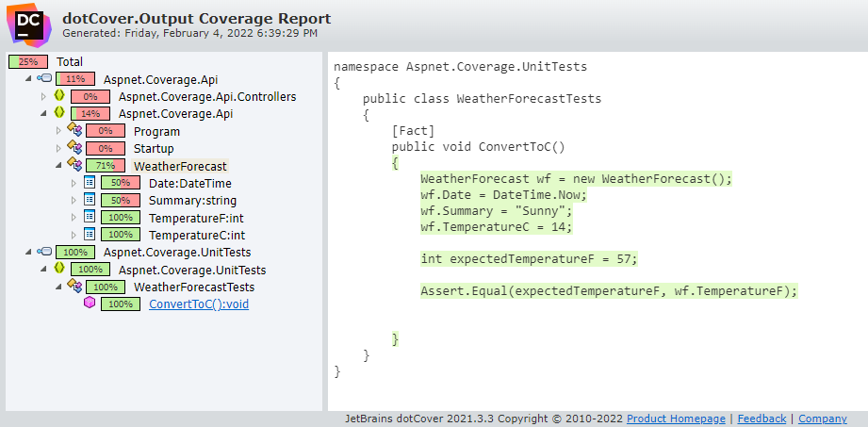Click the Aspnet.Coverage.Api assembly icon
The image size is (868, 427).
tap(45, 78)
